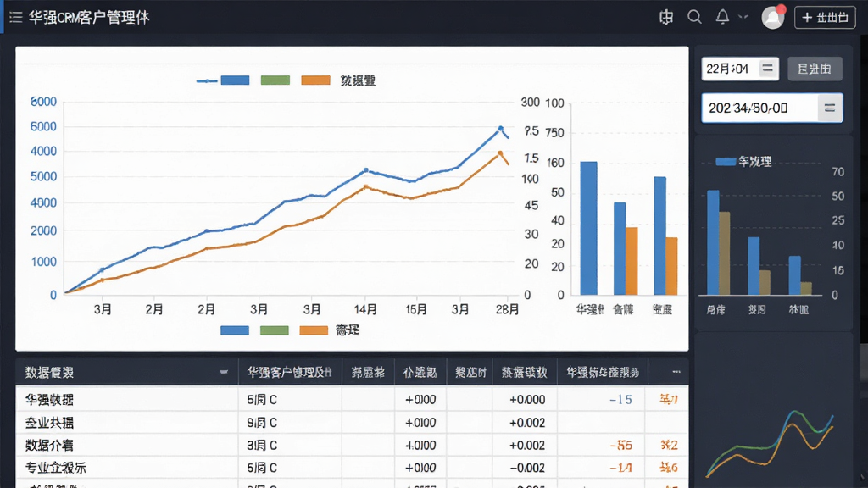Image resolution: width=868 pixels, height=488 pixels.
Task: Toggle the orange swatch in the bottom chart legend
Action: (314, 330)
